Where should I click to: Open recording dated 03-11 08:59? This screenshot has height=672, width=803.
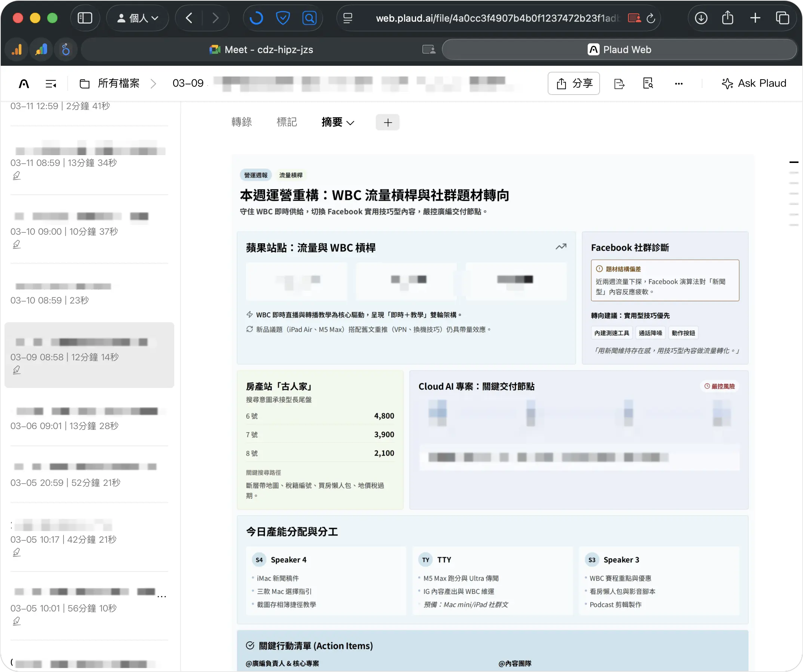89,161
